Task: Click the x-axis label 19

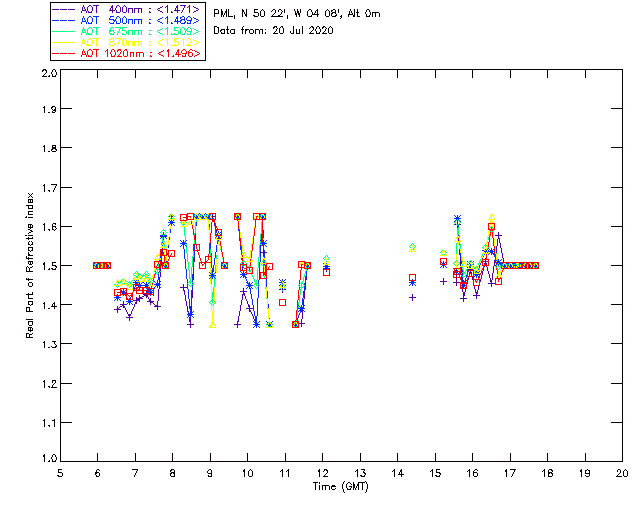Action: pyautogui.click(x=585, y=473)
